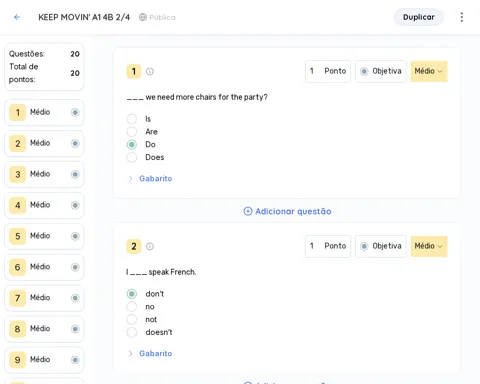Click the plus-circle icon of Adicionar questão
The image size is (480, 384).
pyautogui.click(x=248, y=211)
